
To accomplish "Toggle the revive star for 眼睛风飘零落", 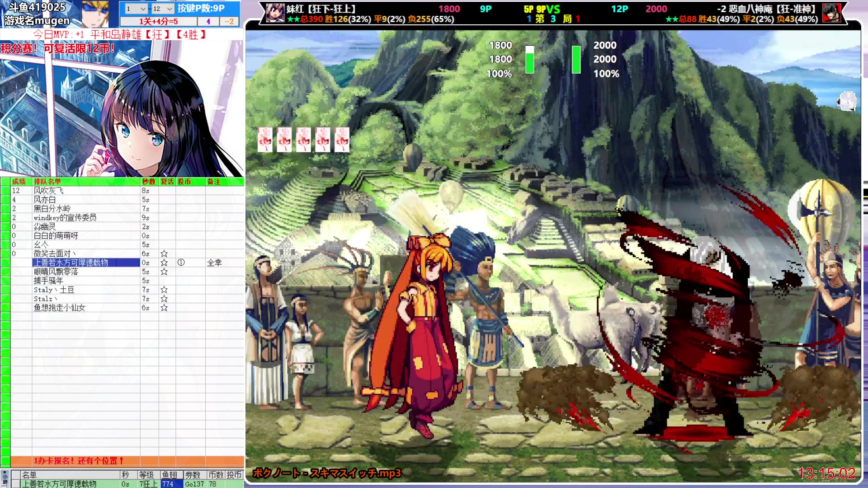I will pyautogui.click(x=164, y=272).
